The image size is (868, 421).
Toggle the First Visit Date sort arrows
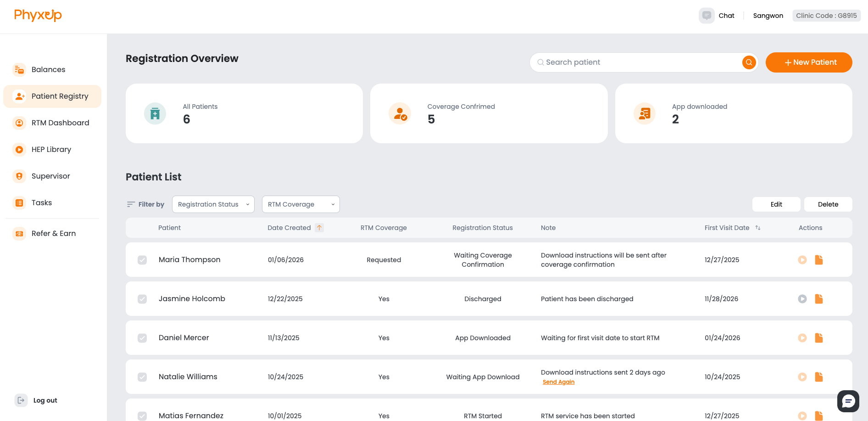[x=758, y=228]
